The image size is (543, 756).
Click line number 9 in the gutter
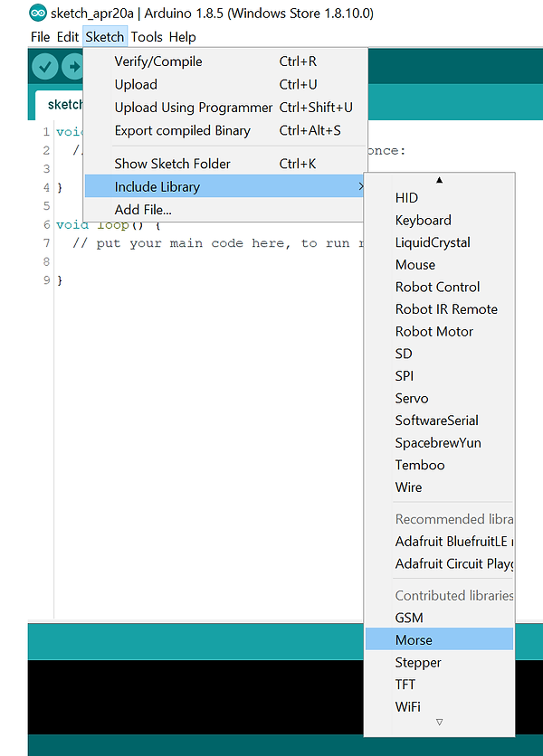point(46,279)
